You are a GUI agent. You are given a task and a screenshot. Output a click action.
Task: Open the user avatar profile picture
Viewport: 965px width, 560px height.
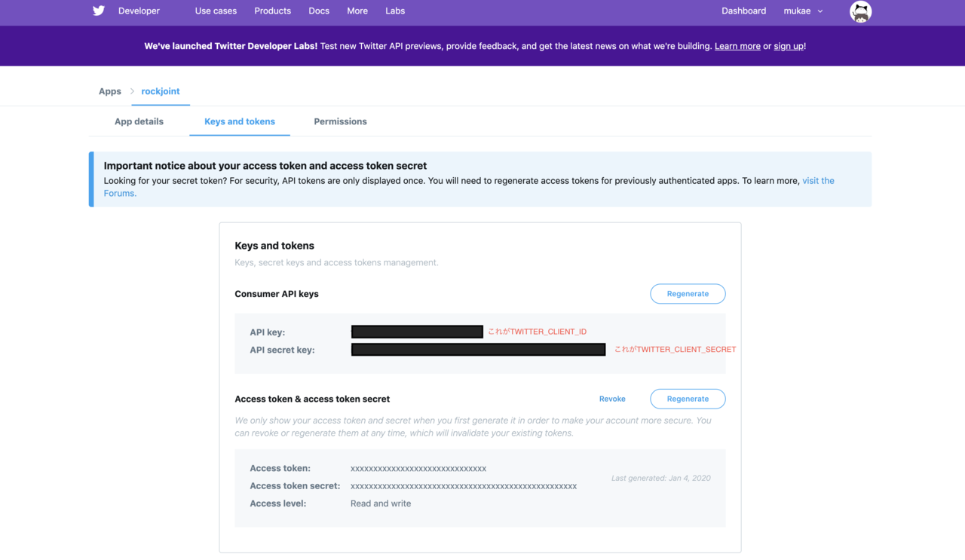coord(860,11)
